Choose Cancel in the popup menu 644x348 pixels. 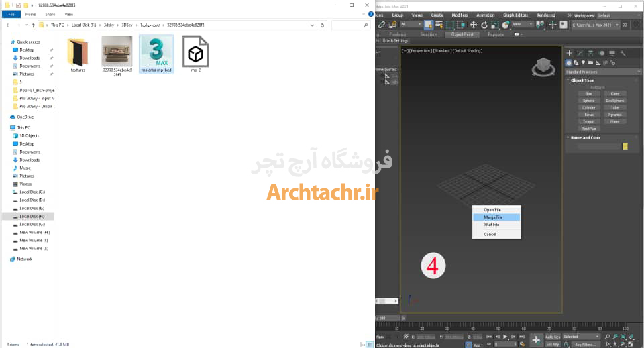coord(496,234)
